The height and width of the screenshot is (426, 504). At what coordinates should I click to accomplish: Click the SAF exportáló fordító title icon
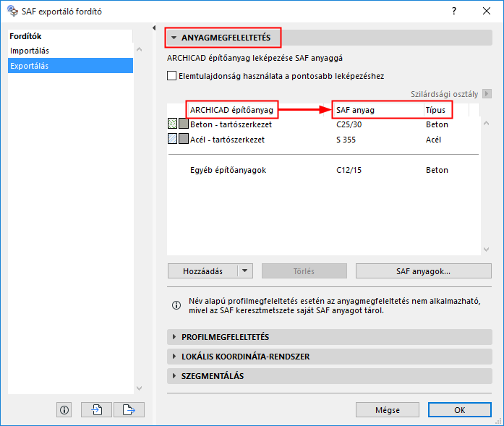click(12, 11)
